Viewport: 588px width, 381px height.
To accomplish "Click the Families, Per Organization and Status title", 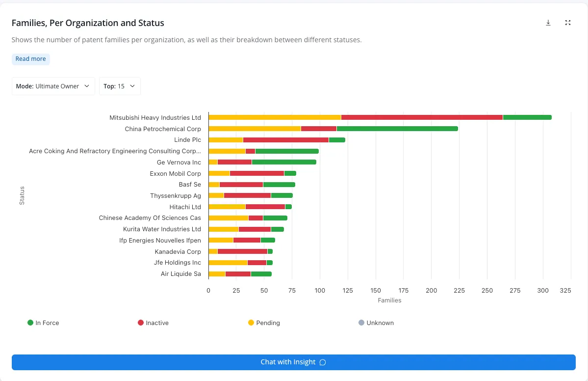I will click(88, 23).
